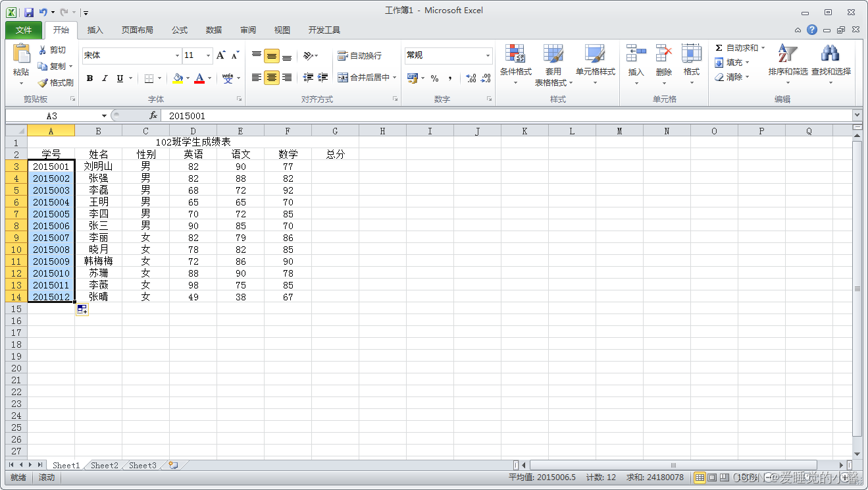Screen dimensions: 868x490
Task: Click the Paste icon in clipboard group
Action: click(x=21, y=54)
